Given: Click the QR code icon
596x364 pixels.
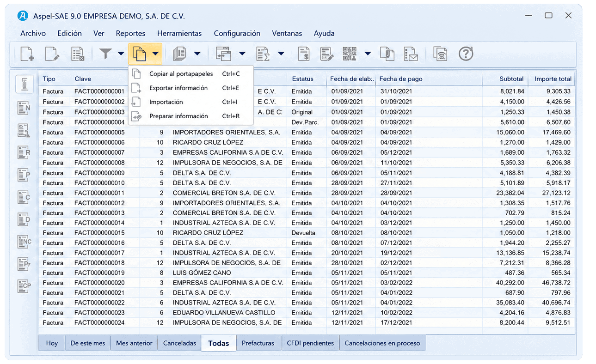Looking at the screenshot, I should 350,54.
